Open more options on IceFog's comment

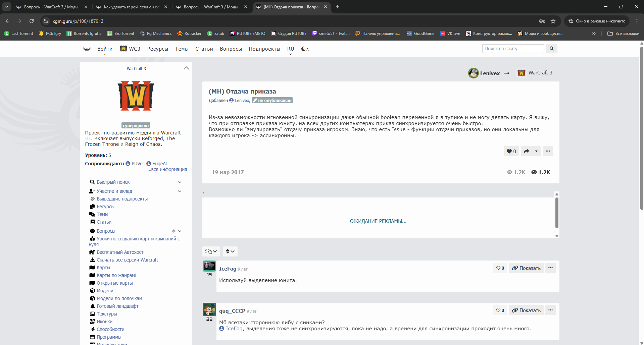(550, 268)
